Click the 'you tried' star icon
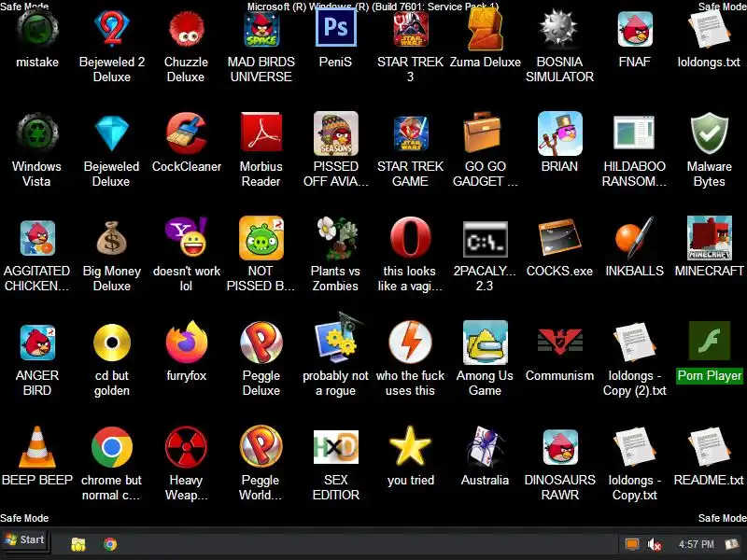 (410, 446)
